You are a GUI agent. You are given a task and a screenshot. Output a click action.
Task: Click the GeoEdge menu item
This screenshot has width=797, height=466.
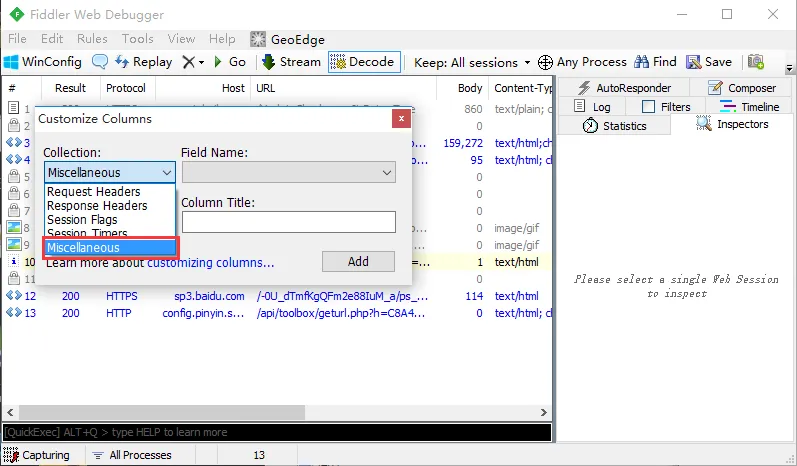(287, 39)
